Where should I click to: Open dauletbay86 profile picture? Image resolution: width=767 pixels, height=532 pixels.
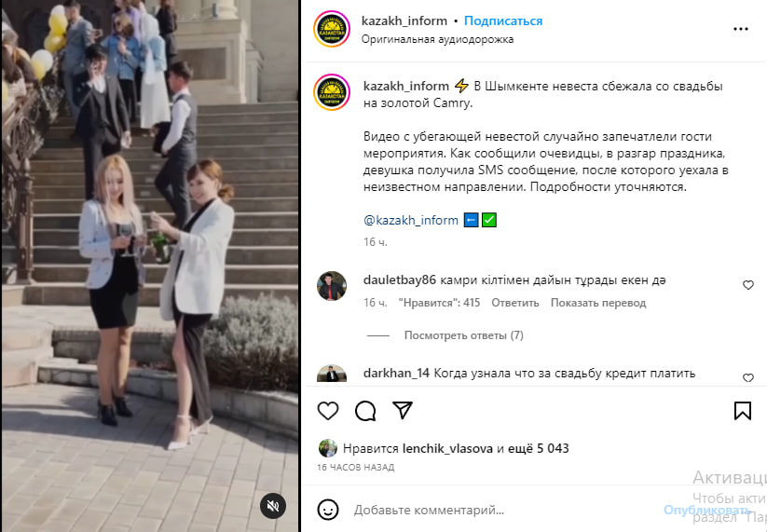click(332, 286)
